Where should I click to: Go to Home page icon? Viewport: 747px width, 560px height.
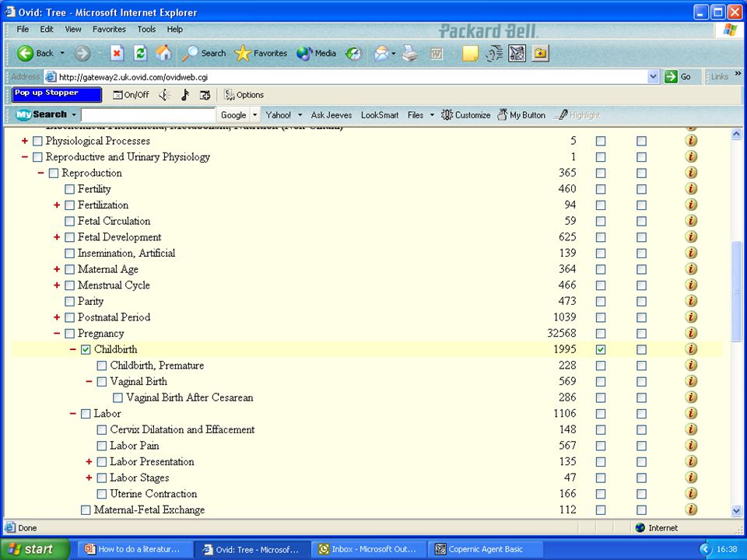(163, 53)
